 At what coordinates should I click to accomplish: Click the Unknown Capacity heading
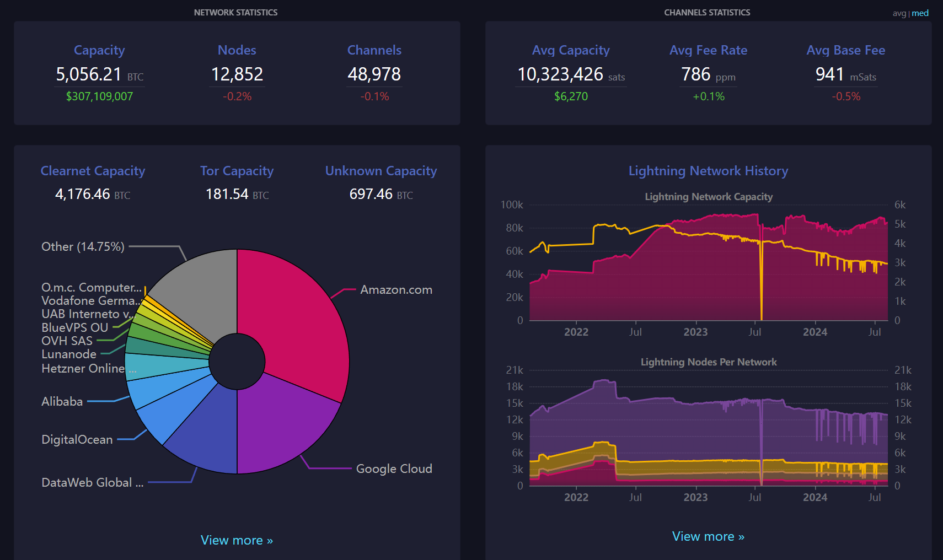coord(381,171)
